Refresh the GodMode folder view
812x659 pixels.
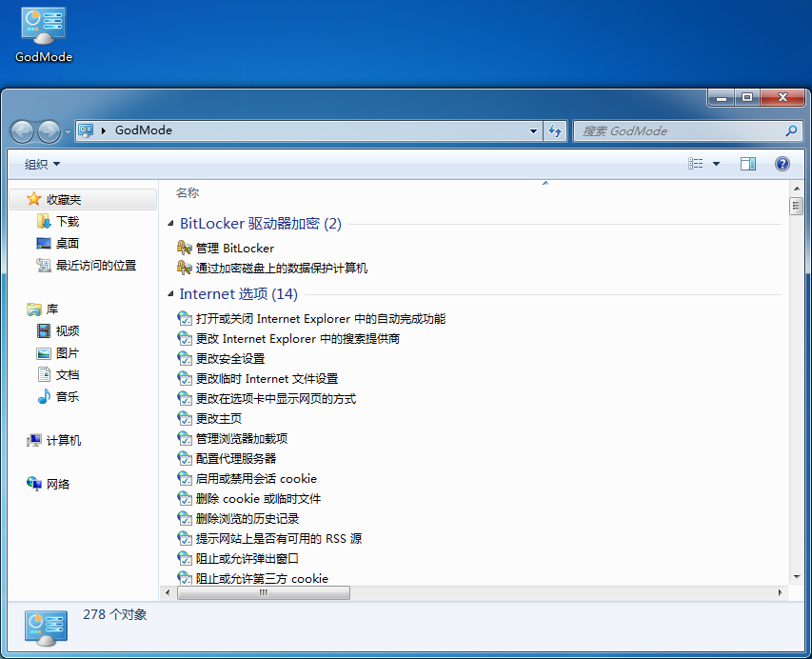click(x=555, y=131)
